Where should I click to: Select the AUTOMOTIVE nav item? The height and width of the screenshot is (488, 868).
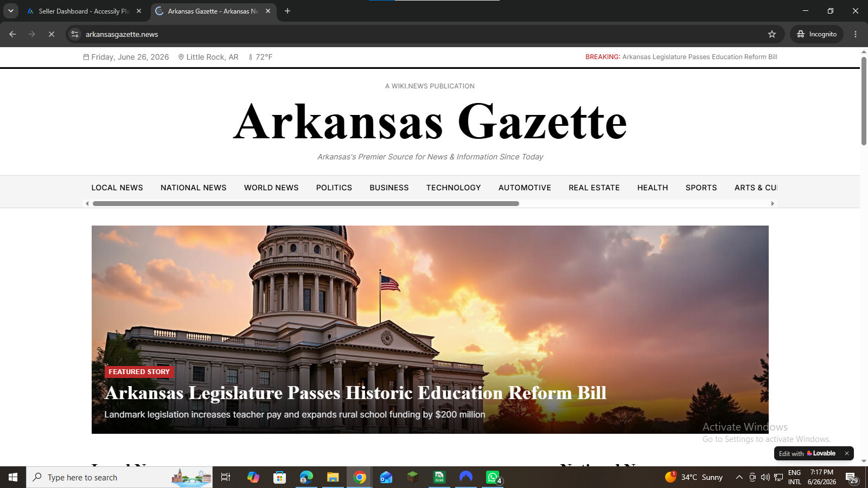pos(525,188)
